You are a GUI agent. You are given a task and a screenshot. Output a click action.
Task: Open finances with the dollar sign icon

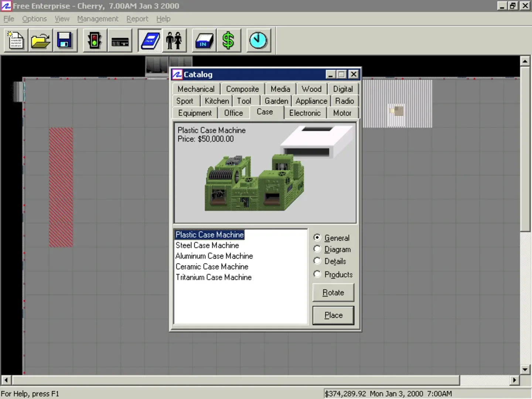[x=228, y=40]
